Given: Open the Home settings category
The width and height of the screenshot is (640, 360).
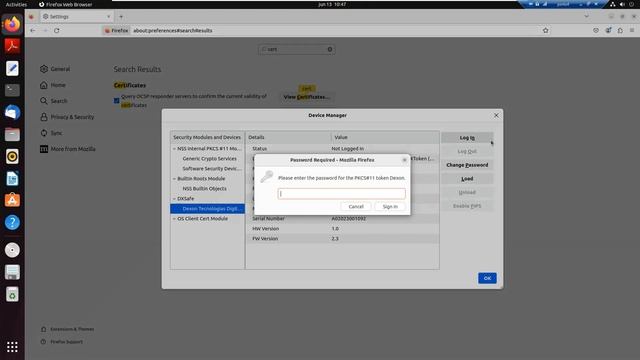Looking at the screenshot, I should click(53, 85).
